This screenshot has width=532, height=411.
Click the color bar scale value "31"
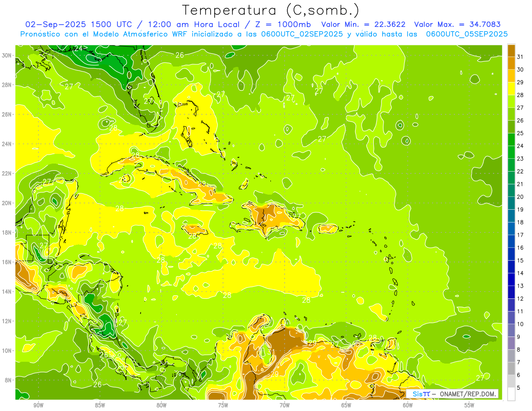[x=520, y=57]
